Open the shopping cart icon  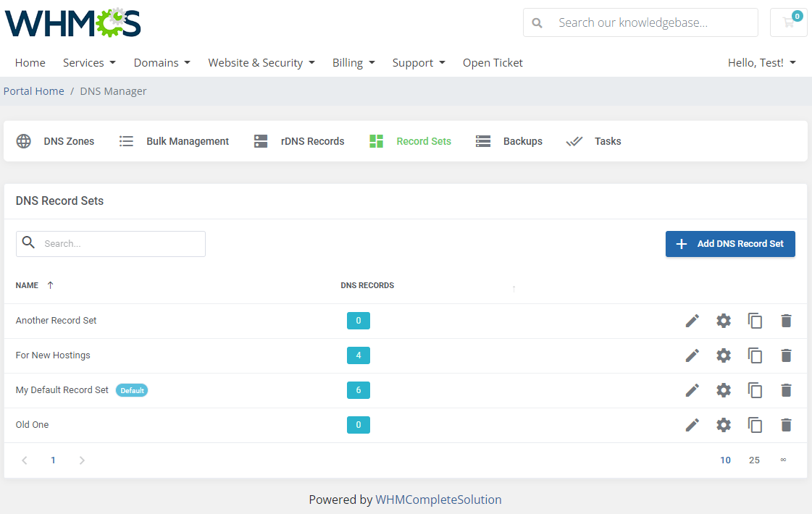[x=789, y=22]
